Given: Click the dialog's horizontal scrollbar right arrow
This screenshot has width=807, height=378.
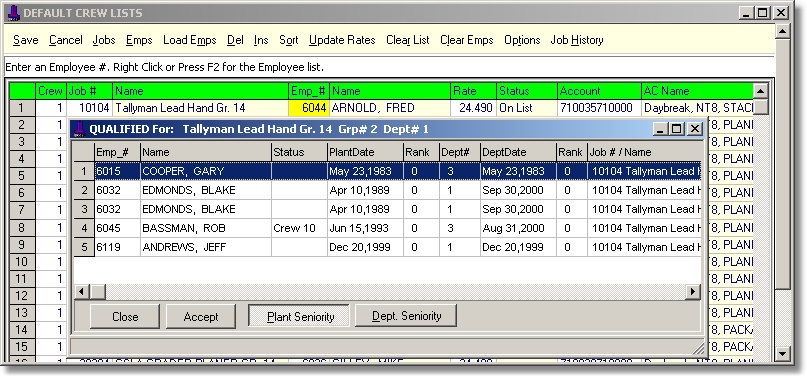Looking at the screenshot, I should click(693, 292).
